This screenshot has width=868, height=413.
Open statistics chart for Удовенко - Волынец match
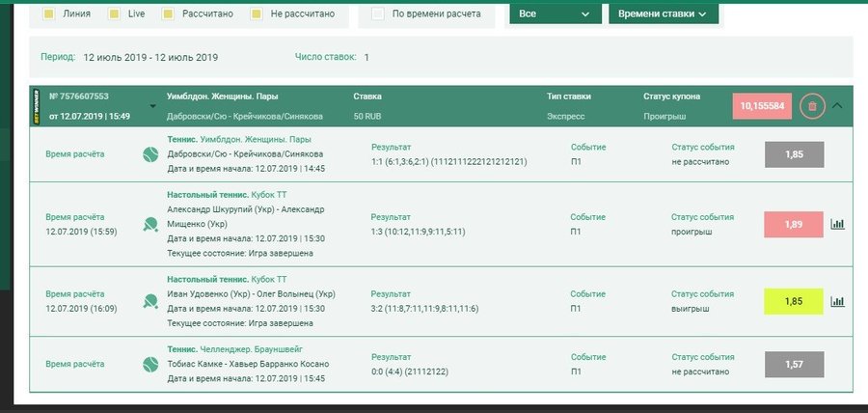coord(837,302)
